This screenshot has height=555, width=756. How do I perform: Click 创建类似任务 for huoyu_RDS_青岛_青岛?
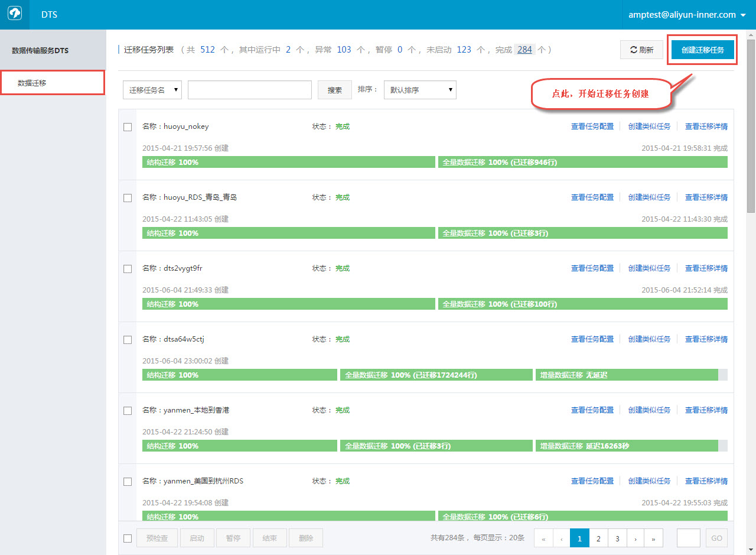(x=649, y=197)
